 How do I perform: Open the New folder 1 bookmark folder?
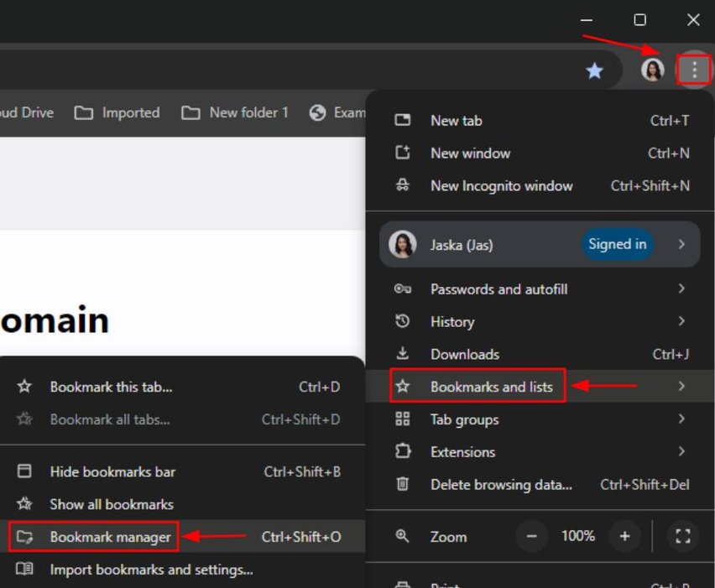(235, 112)
